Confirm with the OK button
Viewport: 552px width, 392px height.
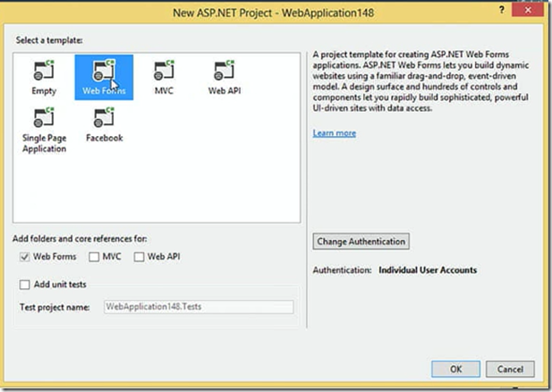pyautogui.click(x=455, y=369)
